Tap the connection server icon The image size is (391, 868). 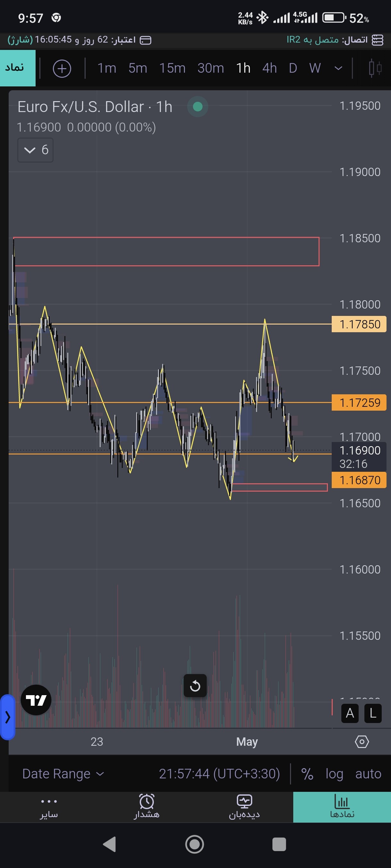378,40
